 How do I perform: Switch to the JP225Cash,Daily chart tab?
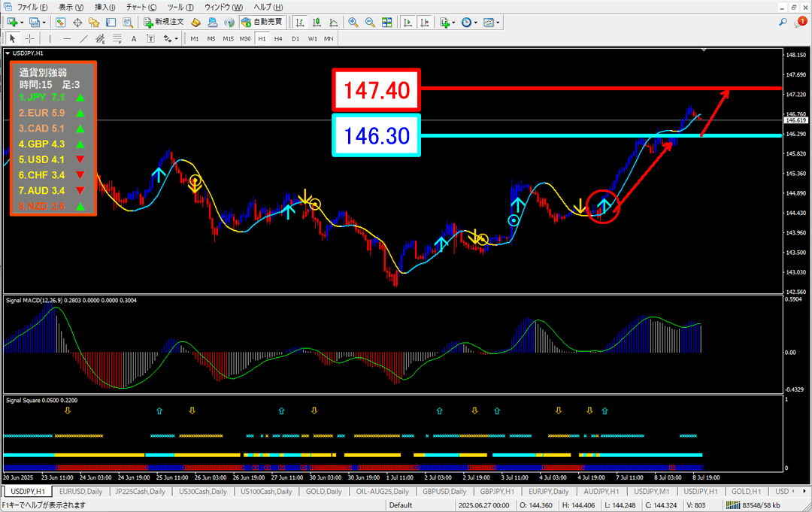[x=141, y=491]
